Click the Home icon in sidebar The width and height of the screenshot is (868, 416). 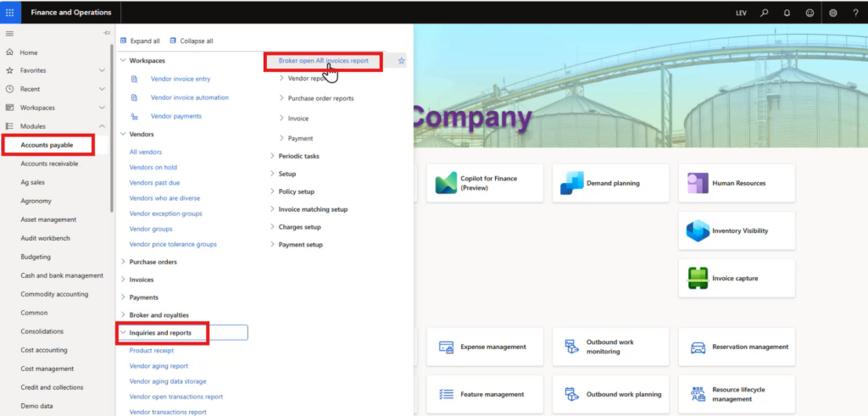[9, 52]
